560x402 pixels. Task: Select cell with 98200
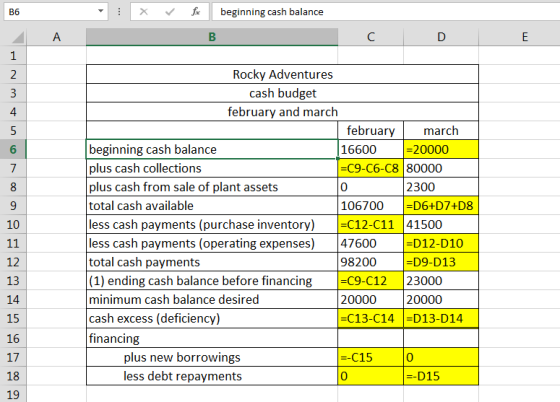[x=371, y=262]
